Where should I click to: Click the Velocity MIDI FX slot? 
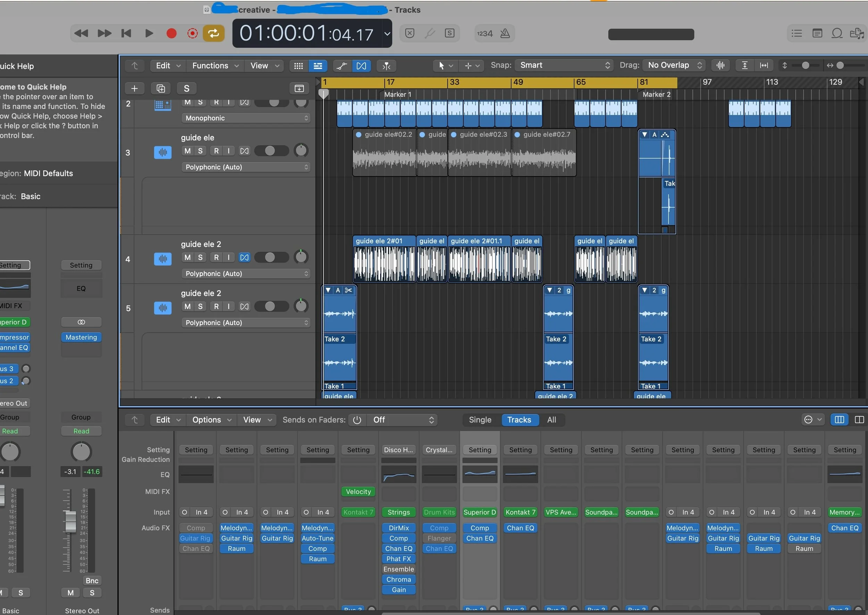[x=358, y=491]
